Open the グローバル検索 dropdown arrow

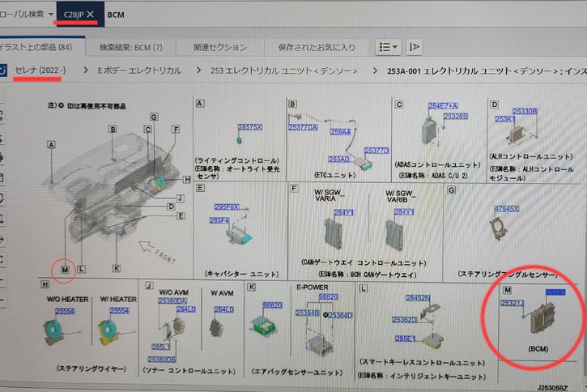[51, 15]
